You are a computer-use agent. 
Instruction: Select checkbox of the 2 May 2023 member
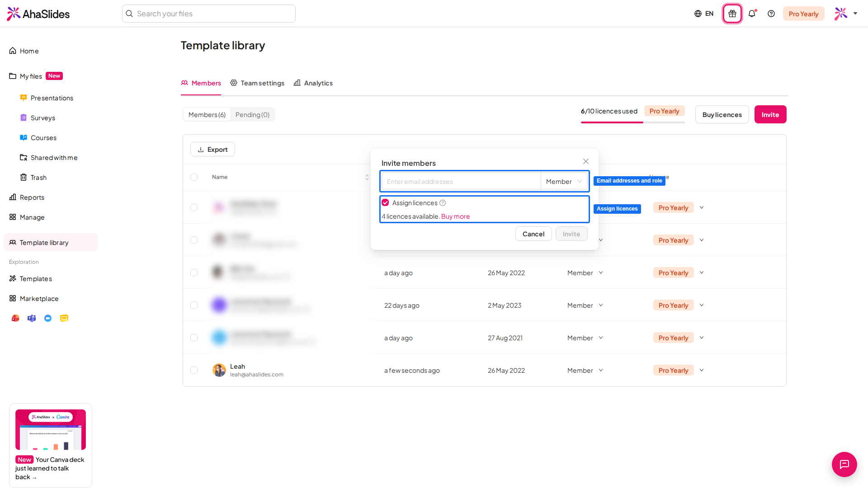[x=194, y=305]
